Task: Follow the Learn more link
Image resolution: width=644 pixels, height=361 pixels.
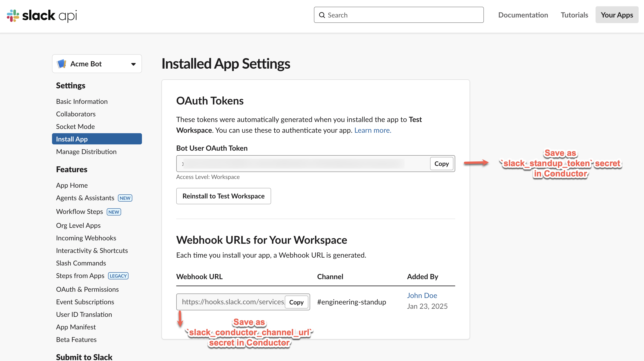Action: tap(373, 130)
